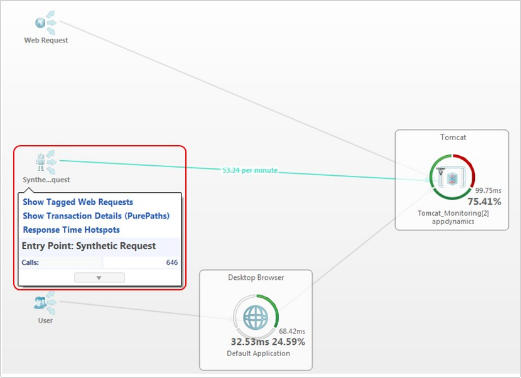Screen dimensions: 521x378
Task: Click the 'User' node label
Action: (45, 321)
